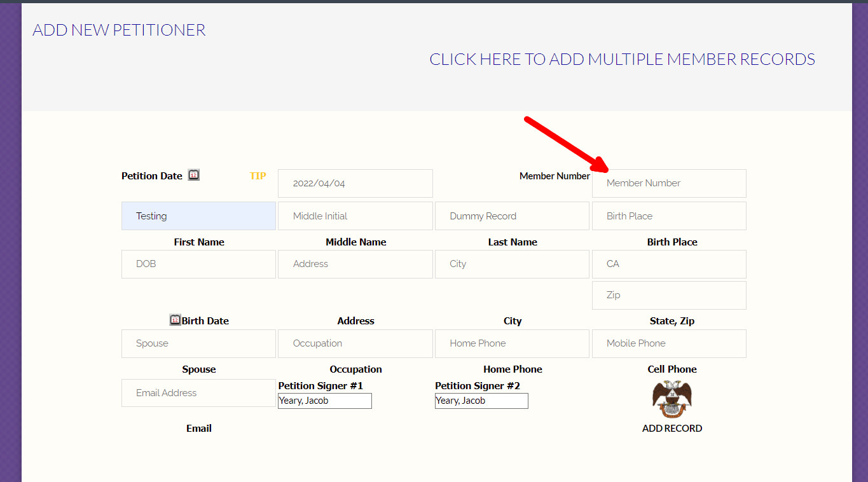Click the Occupation text field
Viewport: 868px width, 482px height.
[355, 343]
